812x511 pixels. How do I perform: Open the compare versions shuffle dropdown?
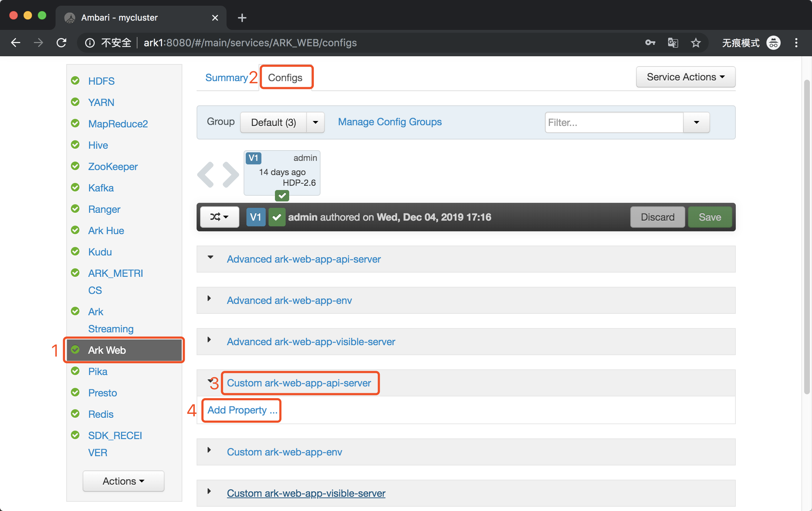[219, 217]
